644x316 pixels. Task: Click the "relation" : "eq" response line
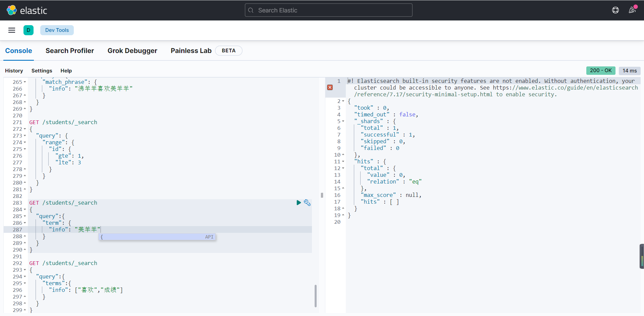coord(394,181)
